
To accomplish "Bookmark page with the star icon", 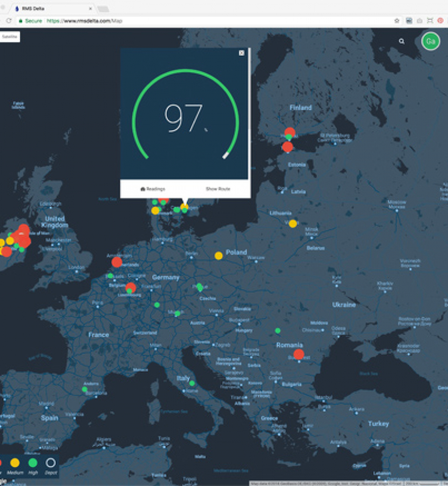I will click(x=397, y=21).
